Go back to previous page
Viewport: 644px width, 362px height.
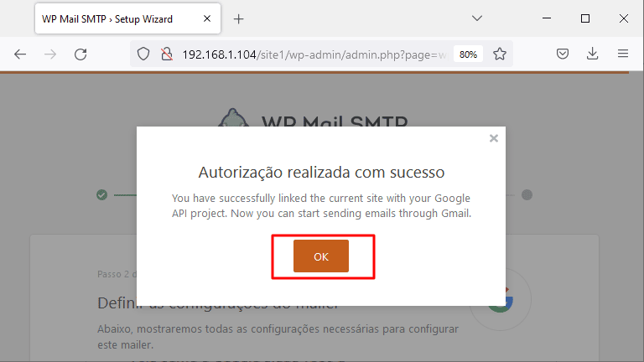[20, 54]
